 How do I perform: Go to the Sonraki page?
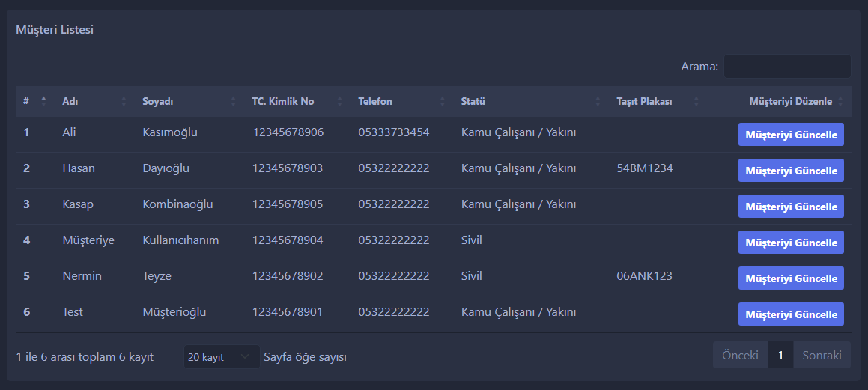[822, 355]
